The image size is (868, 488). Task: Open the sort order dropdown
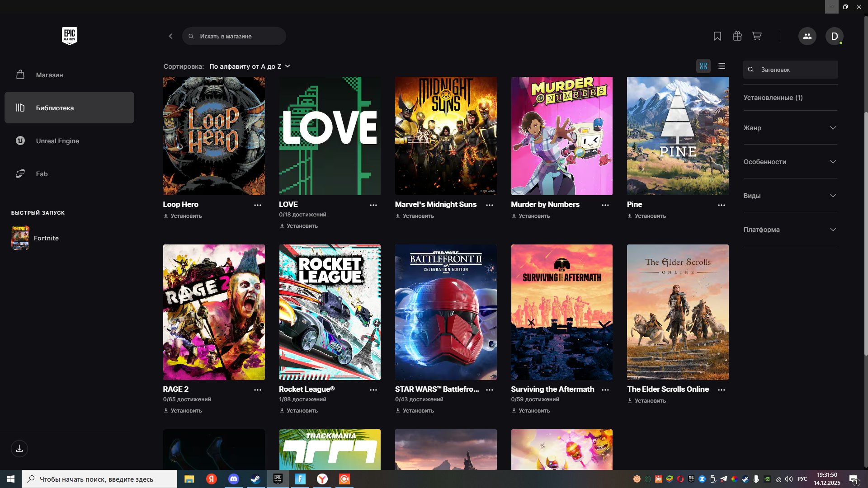[x=250, y=66]
